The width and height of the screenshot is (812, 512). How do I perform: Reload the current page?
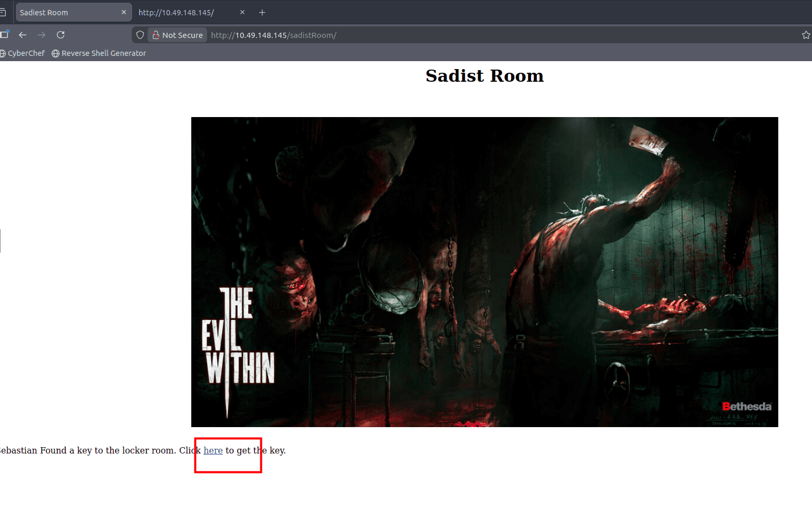point(61,35)
